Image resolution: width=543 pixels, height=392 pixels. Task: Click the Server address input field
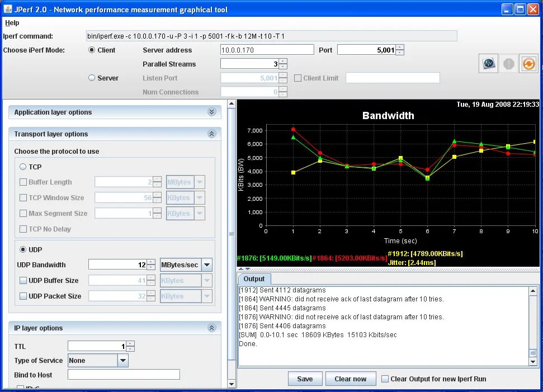coord(267,50)
